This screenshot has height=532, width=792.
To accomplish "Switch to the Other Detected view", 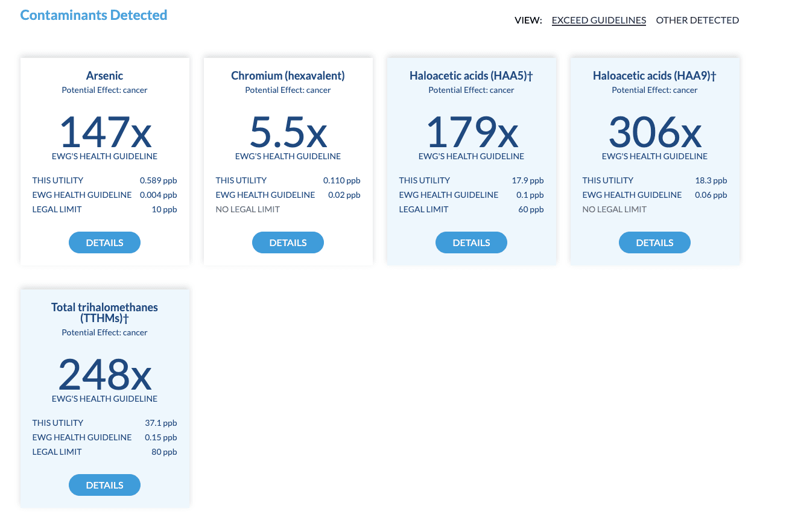I will pos(697,20).
